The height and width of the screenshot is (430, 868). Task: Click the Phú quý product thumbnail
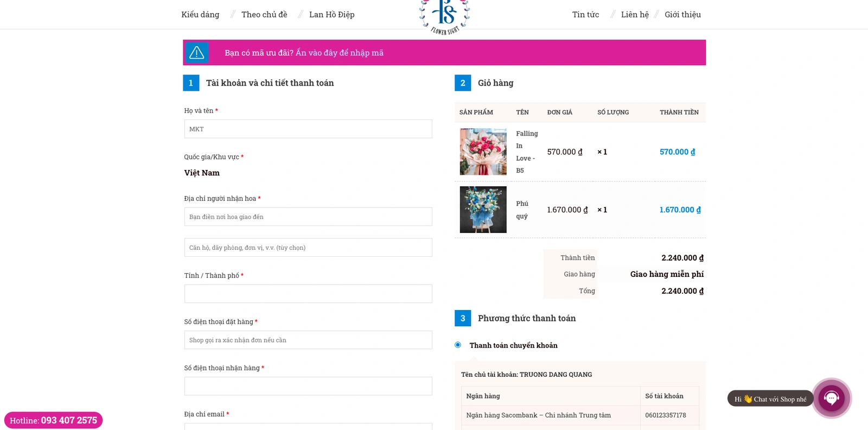[483, 210]
